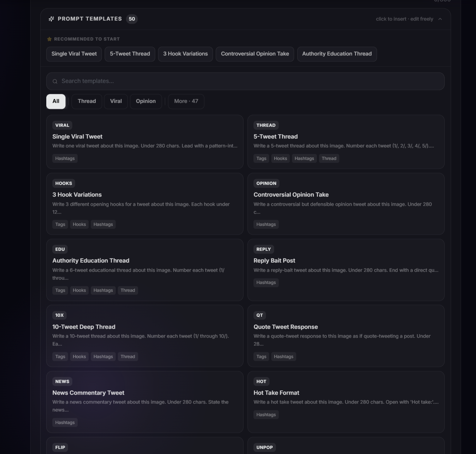Click the template count badge showing 50
This screenshot has width=476, height=454.
click(x=132, y=19)
